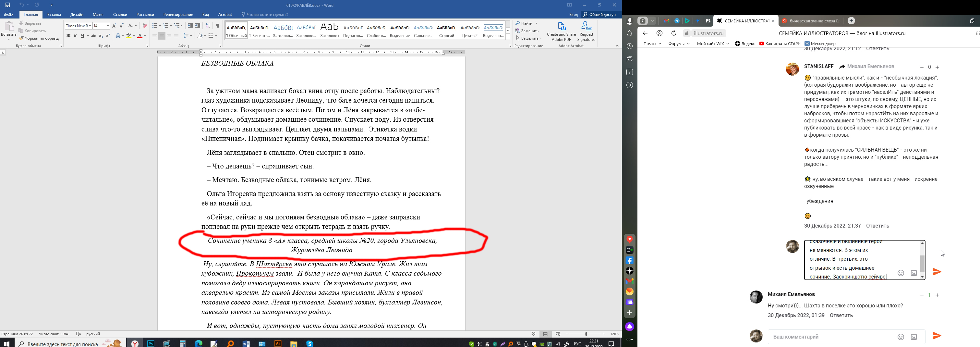This screenshot has width=980, height=347.
Task: Open Photoshop from the taskbar
Action: click(151, 343)
